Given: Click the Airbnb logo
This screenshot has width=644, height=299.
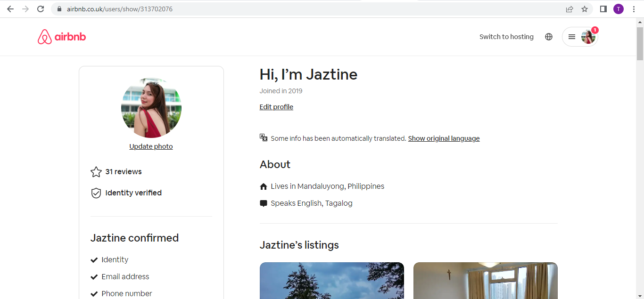Looking at the screenshot, I should pyautogui.click(x=62, y=37).
